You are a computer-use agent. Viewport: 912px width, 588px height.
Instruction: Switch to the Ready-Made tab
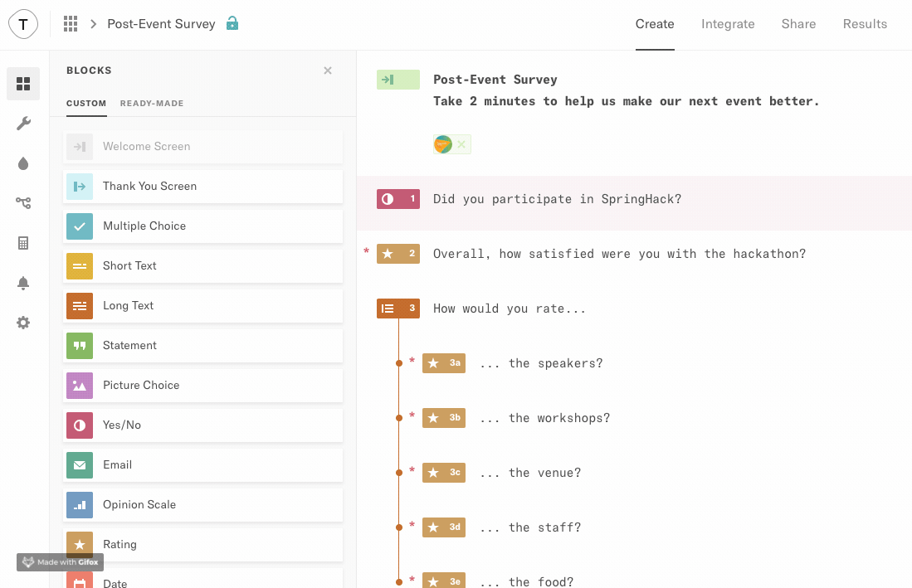click(152, 104)
